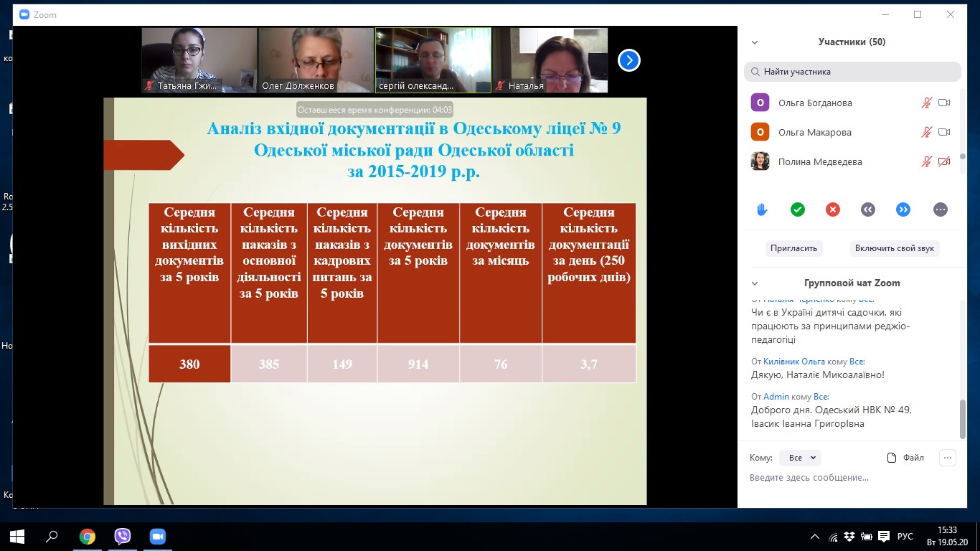
Task: Click the blue 'Все' recipient link after Admin
Action: click(x=821, y=397)
